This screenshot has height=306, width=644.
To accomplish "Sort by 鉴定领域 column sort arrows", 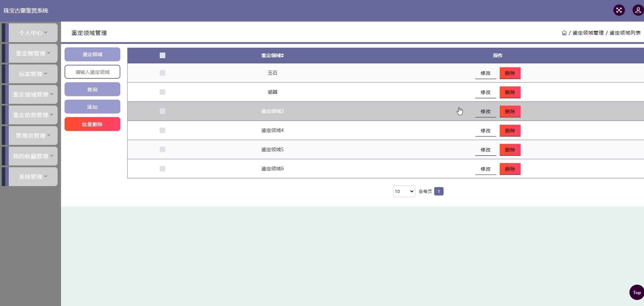I will pos(282,55).
